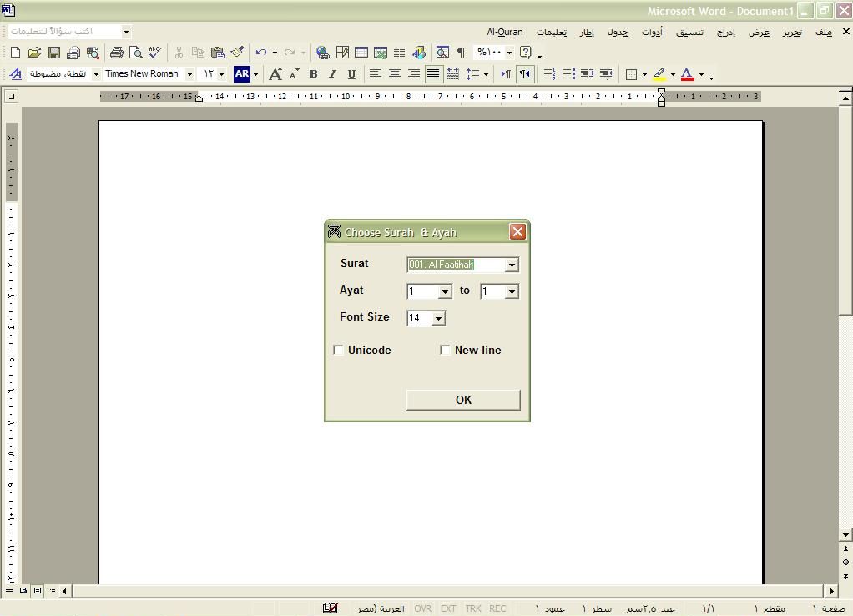This screenshot has width=853, height=616.
Task: Open line spacing dropdown arrow
Action: coord(486,74)
